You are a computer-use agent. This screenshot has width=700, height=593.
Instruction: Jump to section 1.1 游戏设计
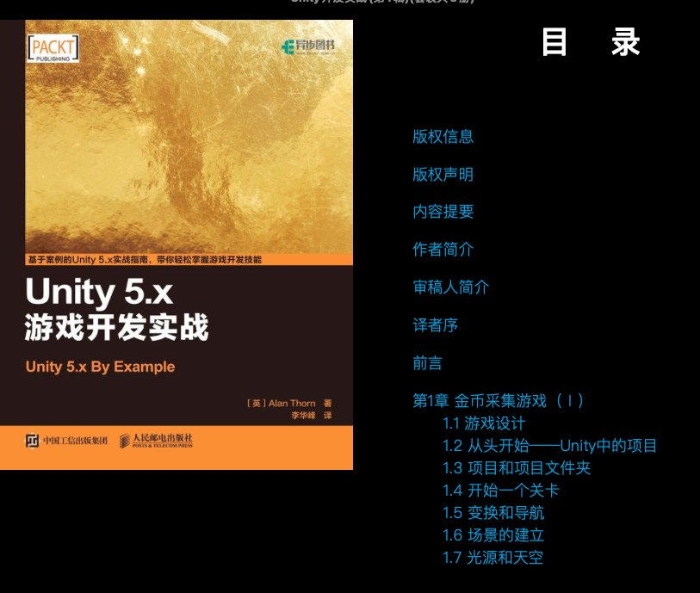pyautogui.click(x=484, y=423)
